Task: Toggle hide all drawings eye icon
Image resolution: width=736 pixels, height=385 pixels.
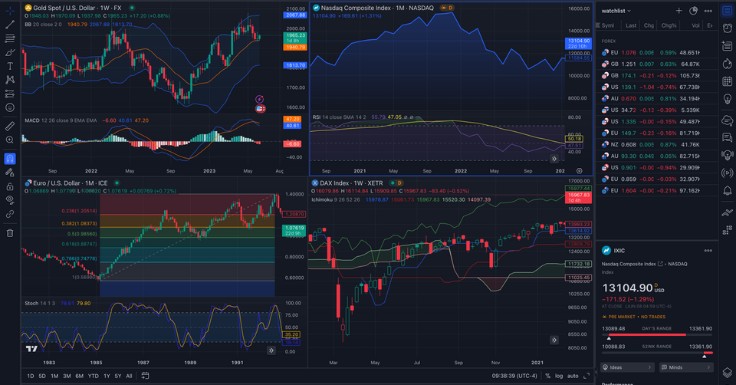Action: tap(10, 200)
